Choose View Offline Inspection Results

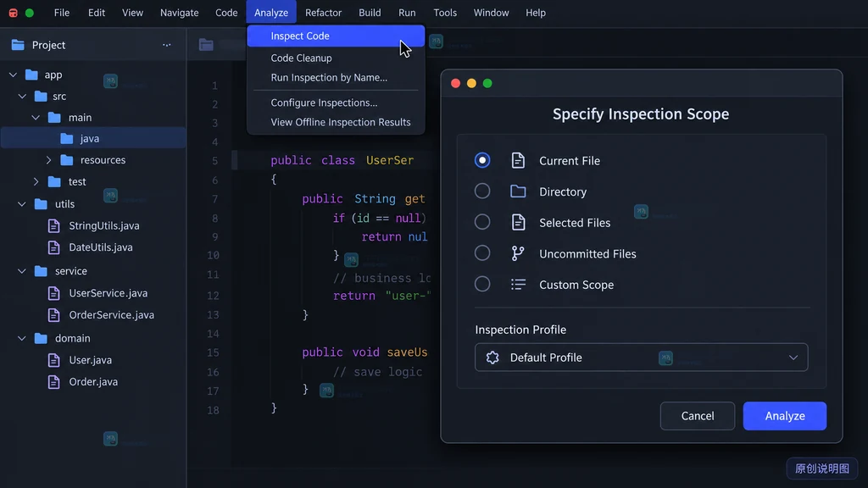click(x=336, y=122)
